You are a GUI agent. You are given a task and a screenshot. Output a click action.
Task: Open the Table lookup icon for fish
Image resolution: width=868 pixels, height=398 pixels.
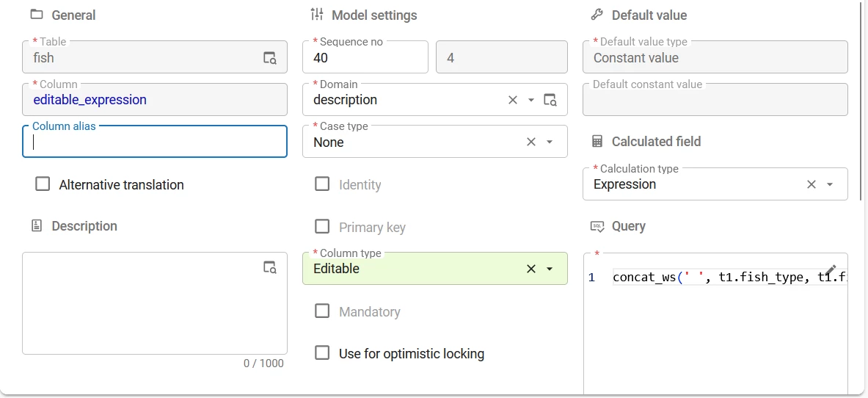click(270, 58)
